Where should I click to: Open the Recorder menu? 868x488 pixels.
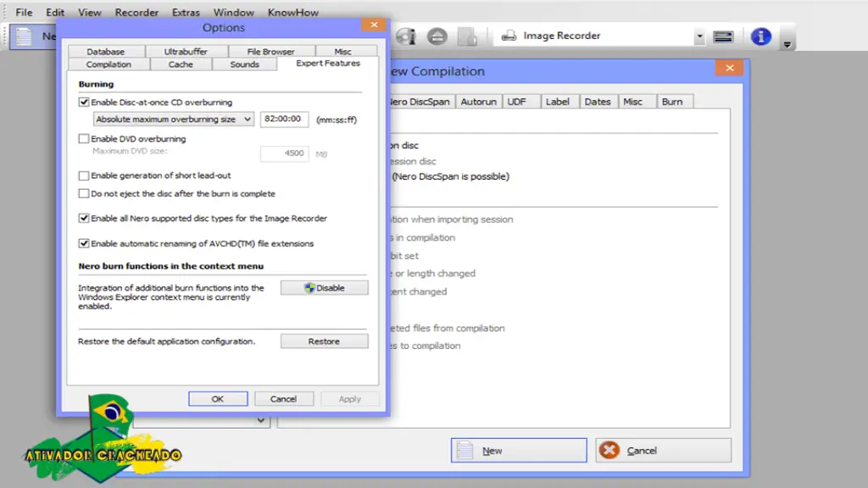point(136,12)
